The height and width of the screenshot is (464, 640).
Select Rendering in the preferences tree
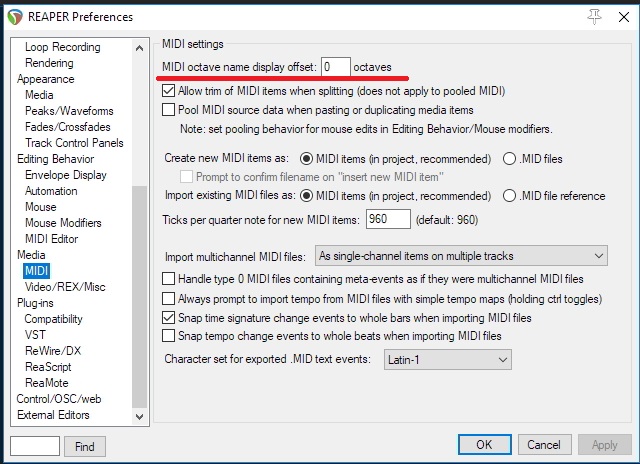pyautogui.click(x=49, y=63)
